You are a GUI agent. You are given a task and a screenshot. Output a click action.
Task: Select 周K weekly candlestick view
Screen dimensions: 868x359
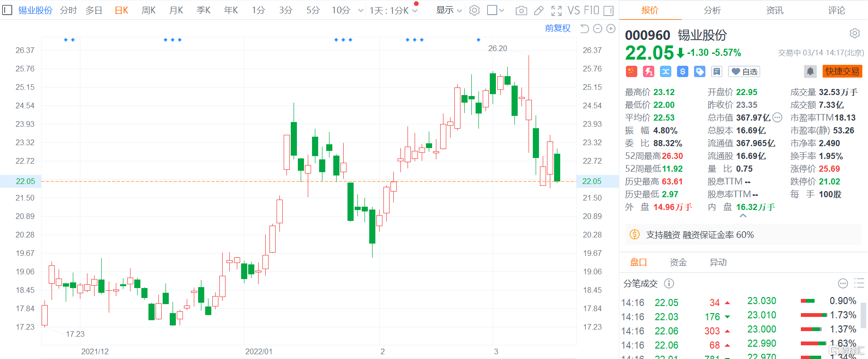pyautogui.click(x=148, y=10)
